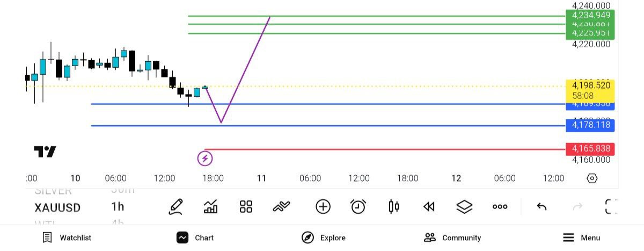Viewport: 644px width, 251px height.
Task: Open the drawing tools pencil icon
Action: pyautogui.click(x=175, y=206)
